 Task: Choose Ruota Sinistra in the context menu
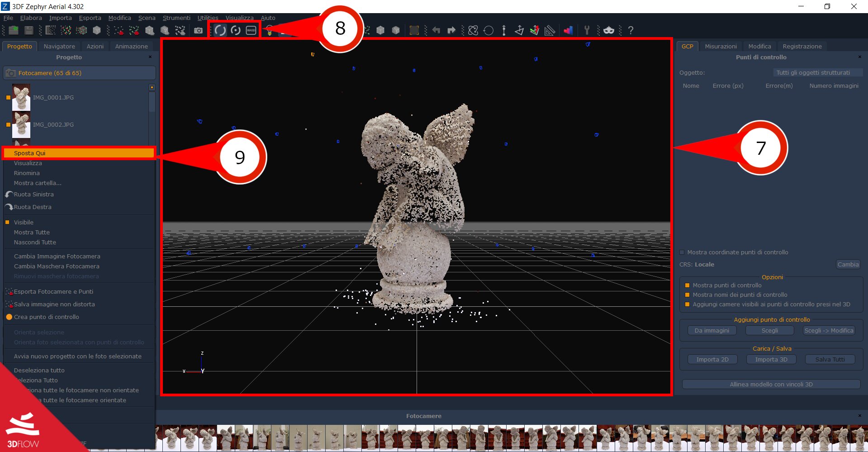(33, 194)
